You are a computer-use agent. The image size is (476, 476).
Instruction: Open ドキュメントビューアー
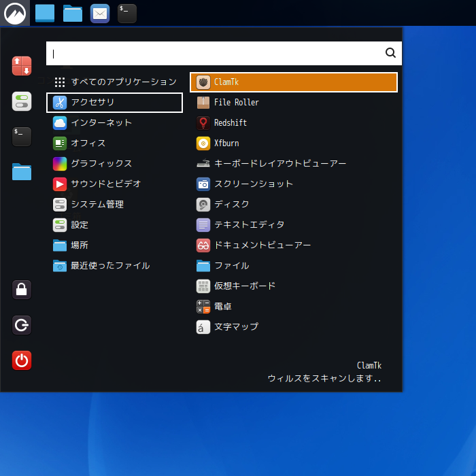[x=294, y=245]
